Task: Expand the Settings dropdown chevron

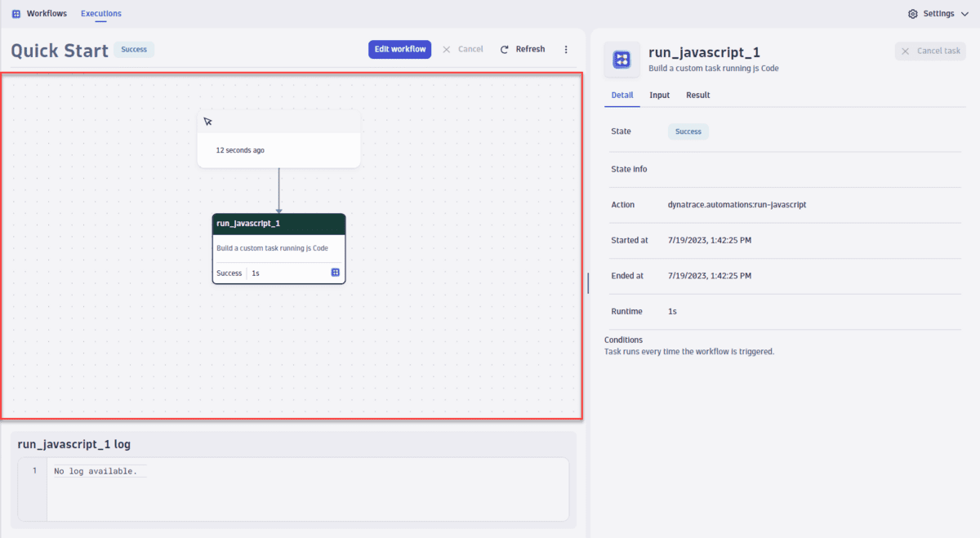Action: click(x=965, y=13)
